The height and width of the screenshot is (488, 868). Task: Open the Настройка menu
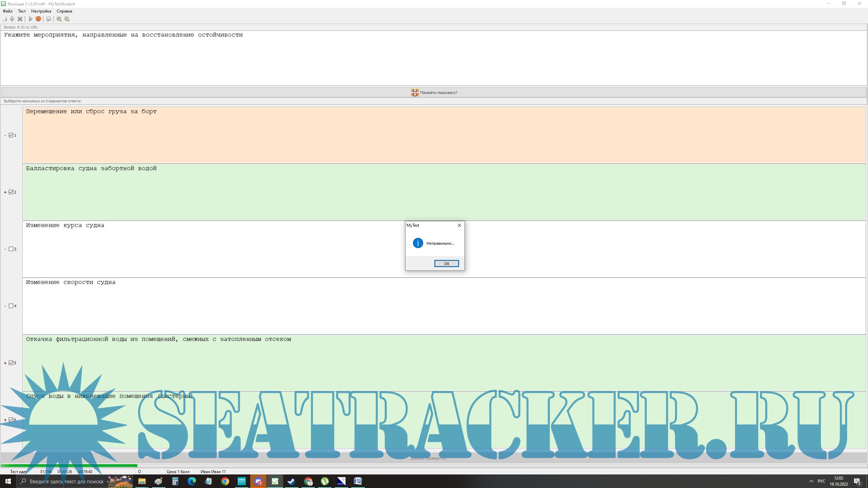[41, 11]
